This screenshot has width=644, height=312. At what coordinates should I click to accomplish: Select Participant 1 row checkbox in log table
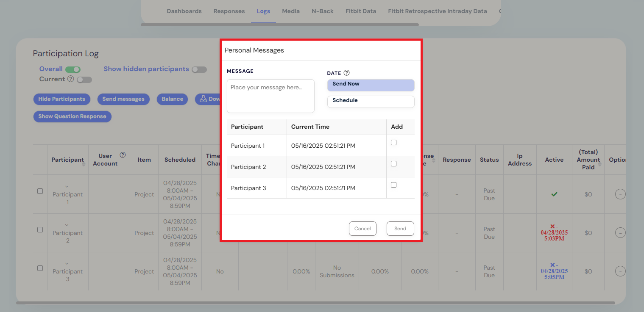click(x=40, y=191)
